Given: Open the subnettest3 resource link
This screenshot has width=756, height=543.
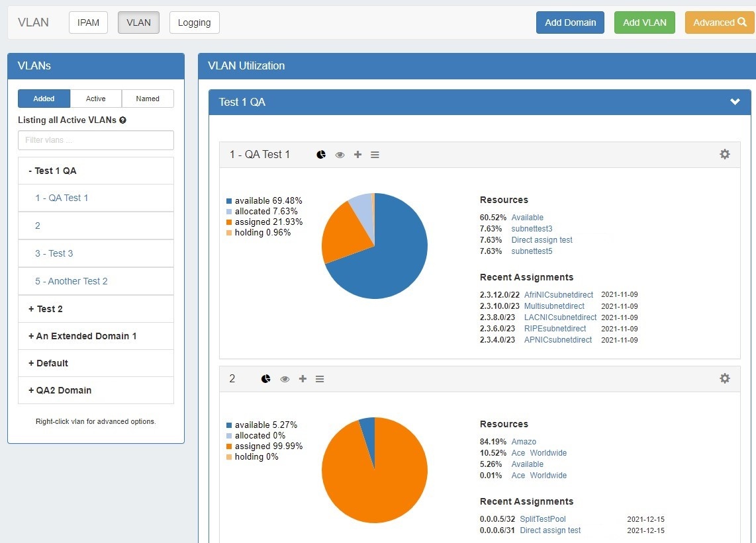Looking at the screenshot, I should tap(532, 229).
